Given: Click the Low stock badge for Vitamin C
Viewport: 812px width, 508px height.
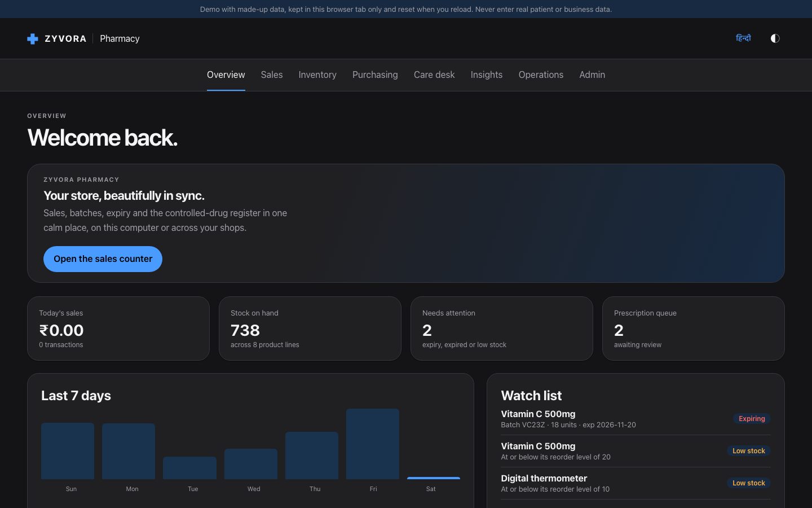Looking at the screenshot, I should click(x=748, y=451).
